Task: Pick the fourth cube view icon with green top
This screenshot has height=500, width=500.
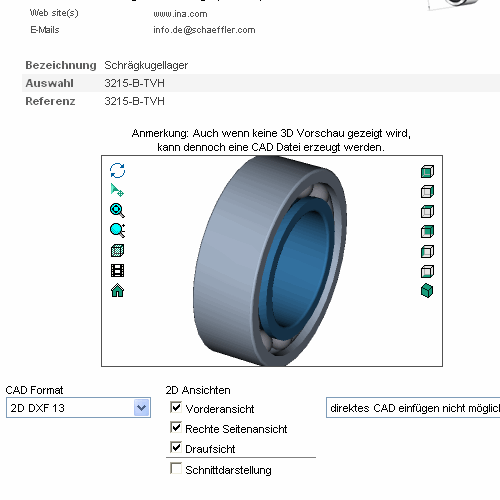Action: point(427,231)
